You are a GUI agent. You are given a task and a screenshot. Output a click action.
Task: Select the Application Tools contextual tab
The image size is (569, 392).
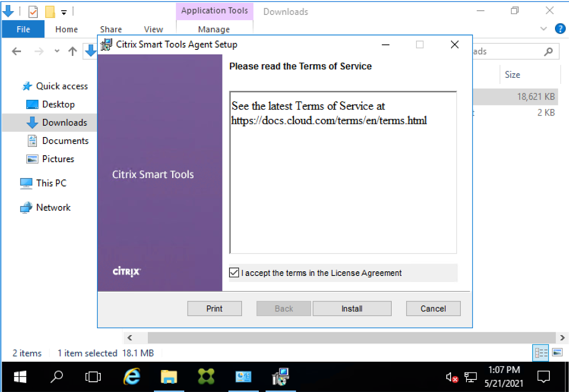pos(215,11)
